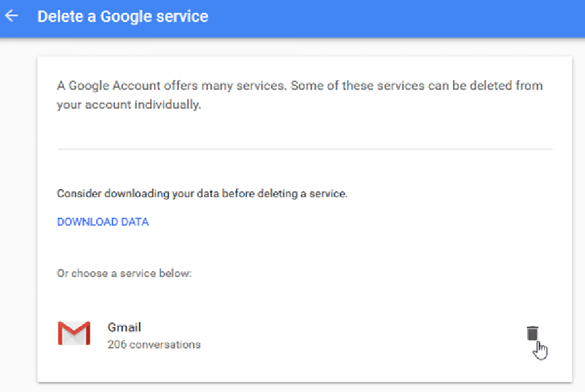The width and height of the screenshot is (585, 392).
Task: Delete Gmail using the trash icon
Action: [532, 333]
